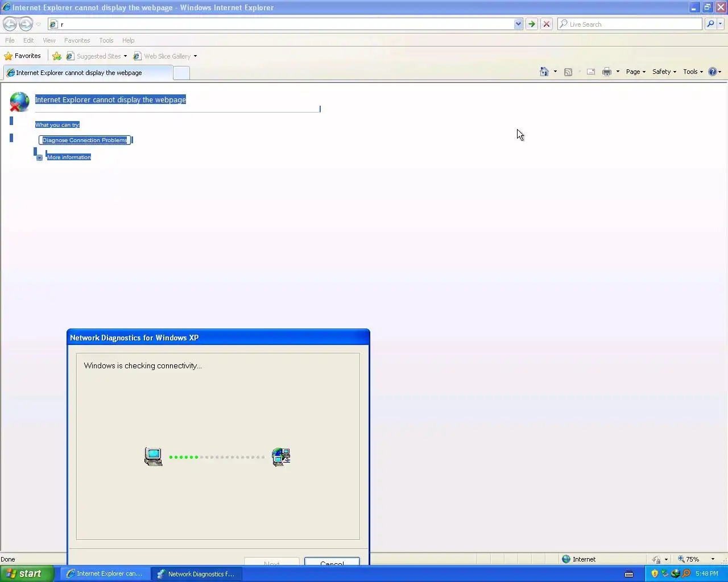
Task: Click the Live Search input box
Action: 630,24
